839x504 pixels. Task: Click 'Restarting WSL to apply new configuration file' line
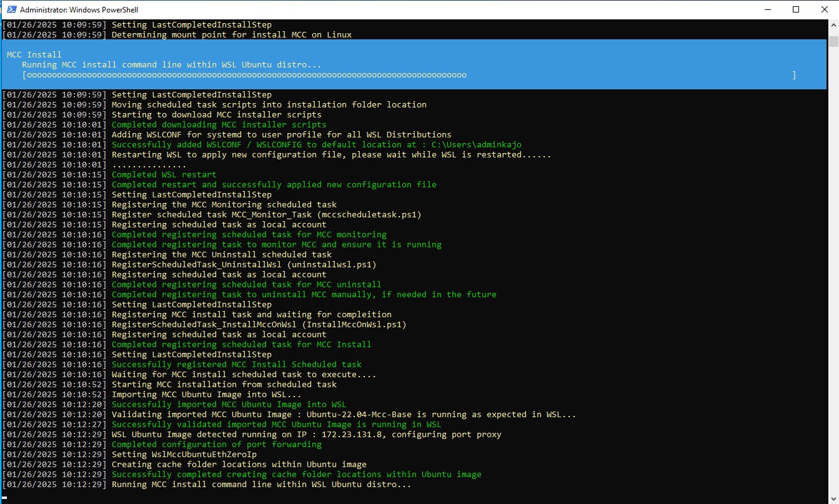pyautogui.click(x=332, y=155)
